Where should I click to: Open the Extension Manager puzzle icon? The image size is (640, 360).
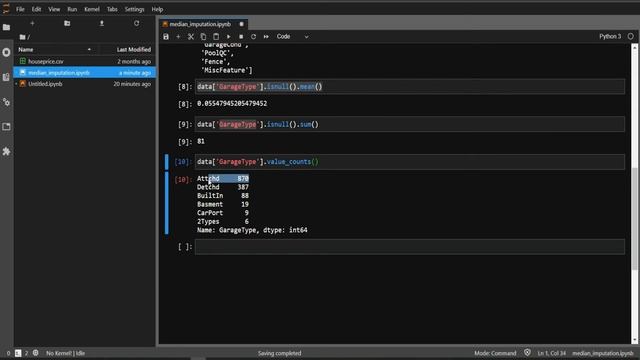(x=7, y=151)
